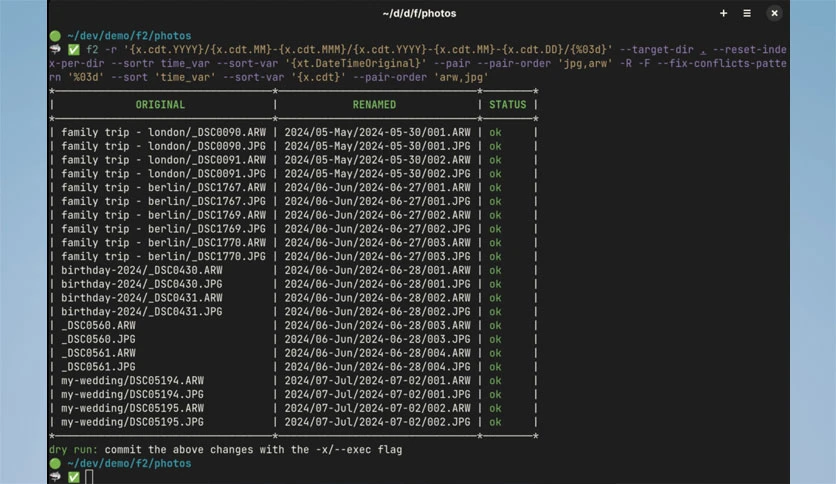Image resolution: width=836 pixels, height=484 pixels.
Task: Click renamed path '2024/06-Jun/2024-06-27/001.JPG'
Action: (377, 201)
